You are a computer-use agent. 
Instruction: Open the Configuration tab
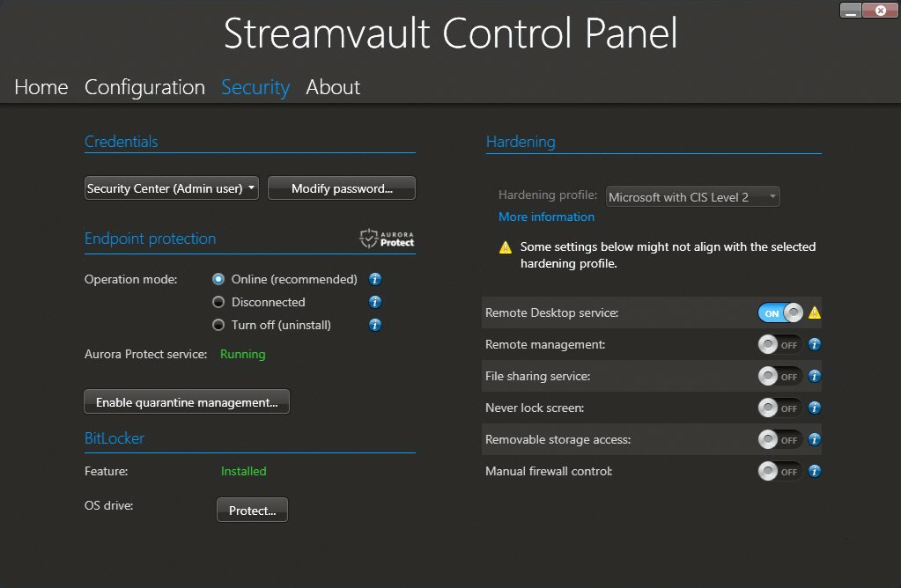144,87
